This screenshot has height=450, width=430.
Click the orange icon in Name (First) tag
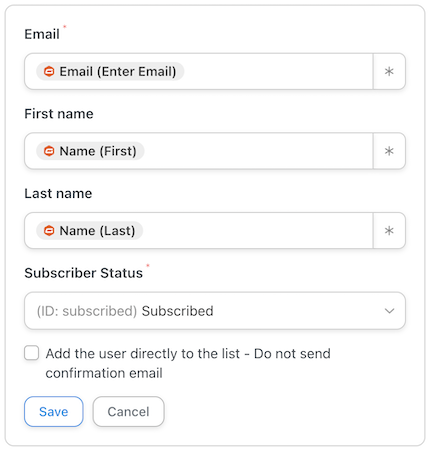pyautogui.click(x=49, y=151)
